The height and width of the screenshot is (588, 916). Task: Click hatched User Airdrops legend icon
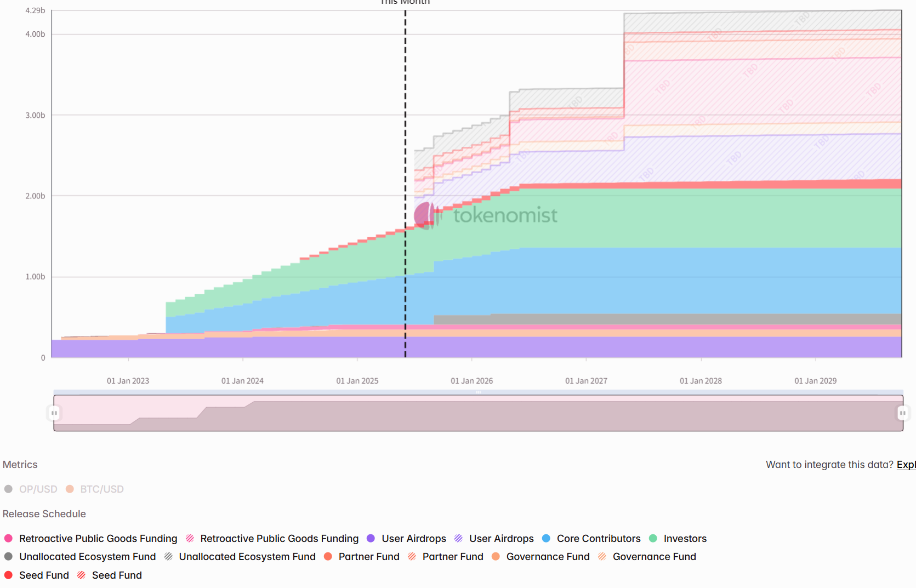[459, 538]
